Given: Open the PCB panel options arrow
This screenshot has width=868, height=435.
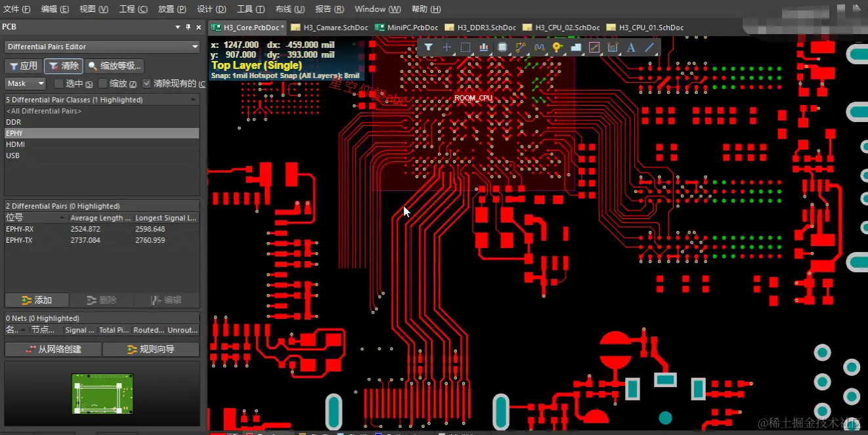Looking at the screenshot, I should 177,27.
